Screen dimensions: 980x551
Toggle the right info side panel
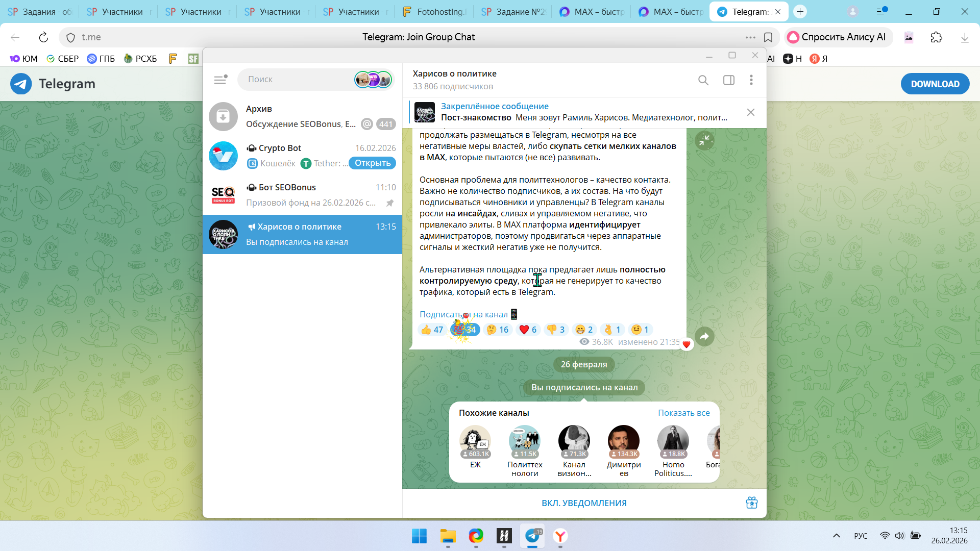[x=728, y=80]
